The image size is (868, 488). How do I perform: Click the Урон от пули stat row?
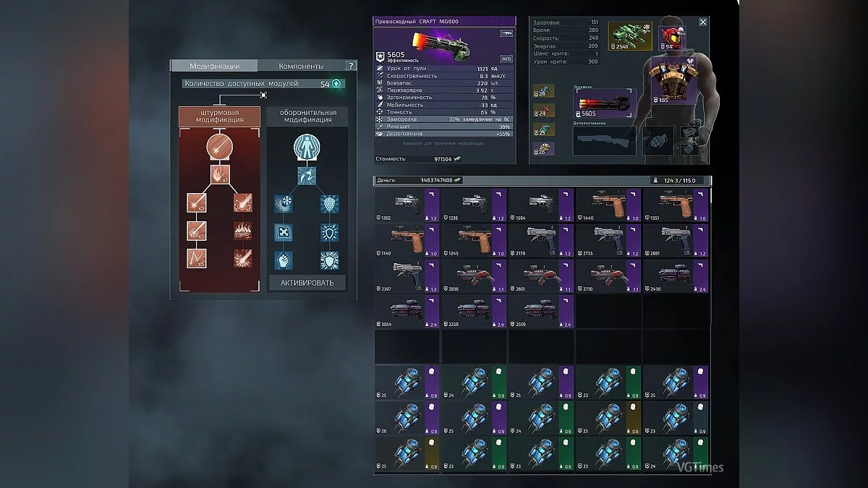coord(445,68)
